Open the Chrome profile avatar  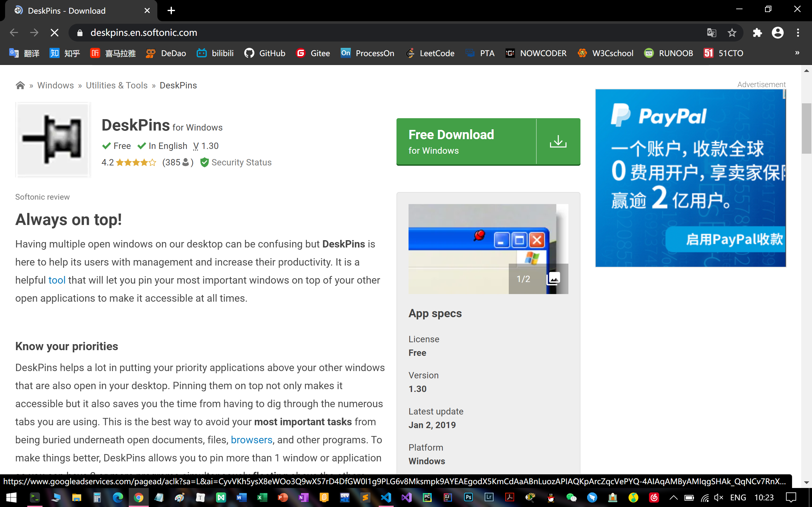pyautogui.click(x=777, y=33)
